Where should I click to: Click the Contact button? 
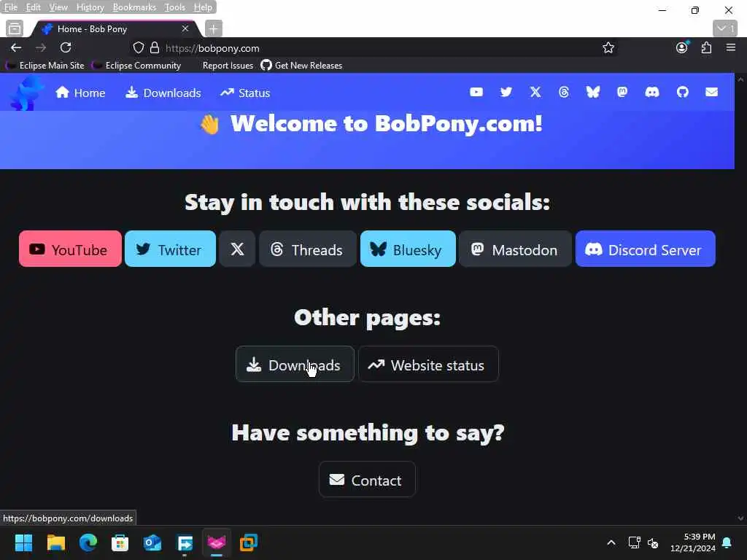(x=367, y=480)
